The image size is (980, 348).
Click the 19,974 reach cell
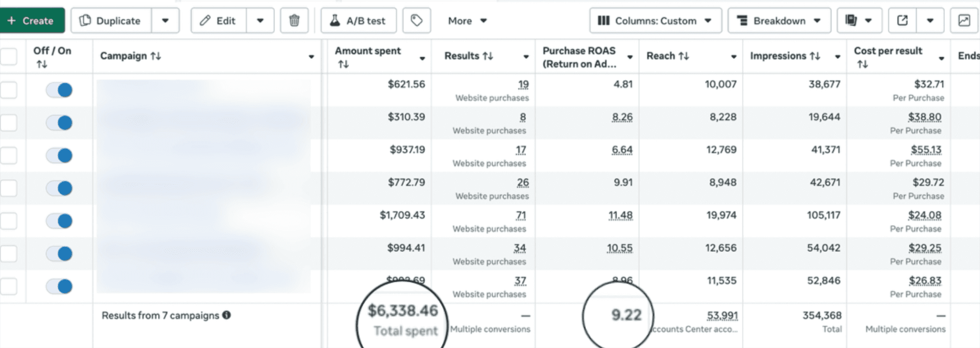(722, 215)
